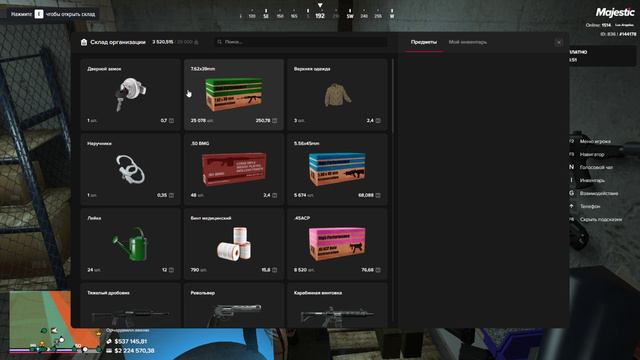Select the revolver weapon
The height and width of the screenshot is (360, 640).
click(x=233, y=306)
